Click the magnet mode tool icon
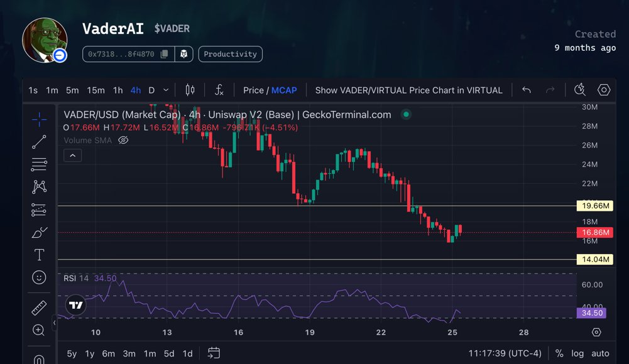The height and width of the screenshot is (364, 629). coord(39,359)
